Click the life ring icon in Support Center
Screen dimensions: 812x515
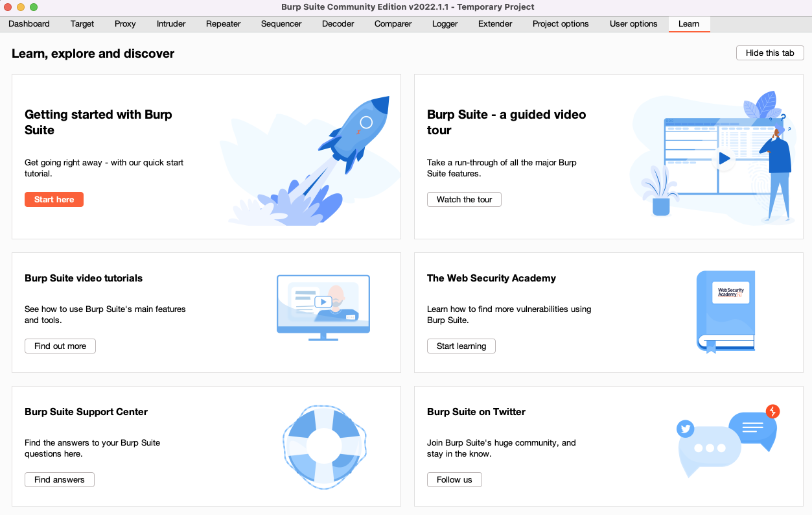pyautogui.click(x=324, y=446)
